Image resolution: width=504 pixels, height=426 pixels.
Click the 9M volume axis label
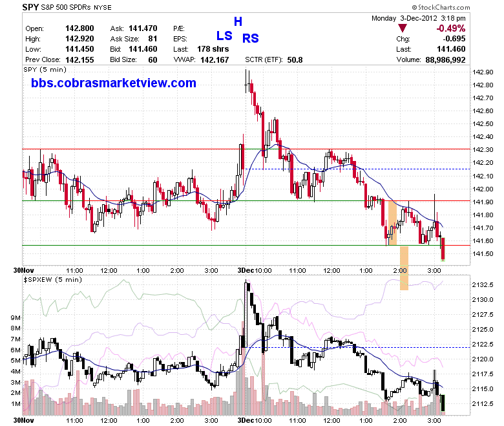pos(16,317)
